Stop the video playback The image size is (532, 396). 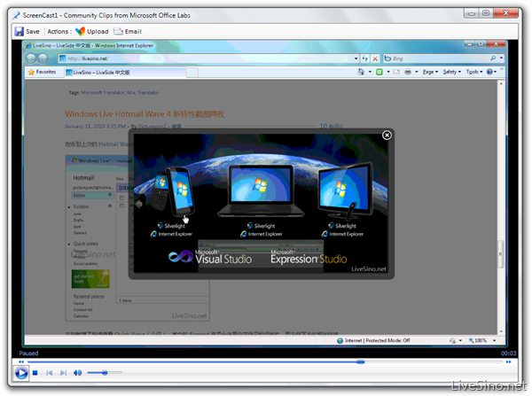coord(35,373)
